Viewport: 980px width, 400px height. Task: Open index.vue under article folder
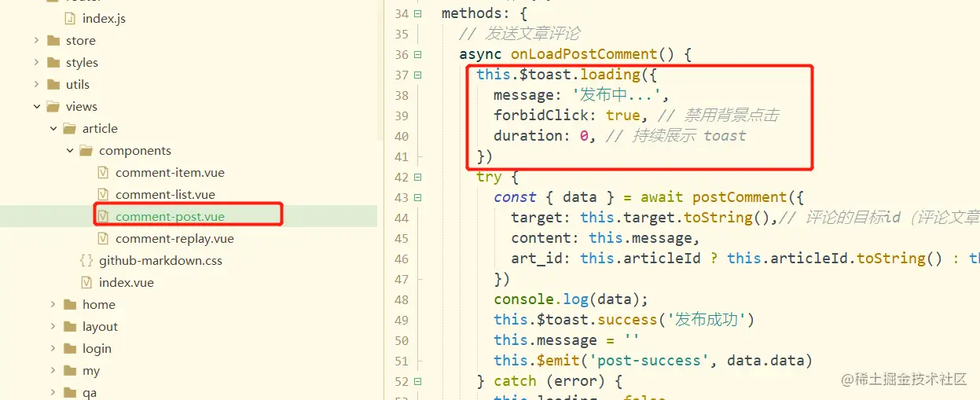click(127, 283)
